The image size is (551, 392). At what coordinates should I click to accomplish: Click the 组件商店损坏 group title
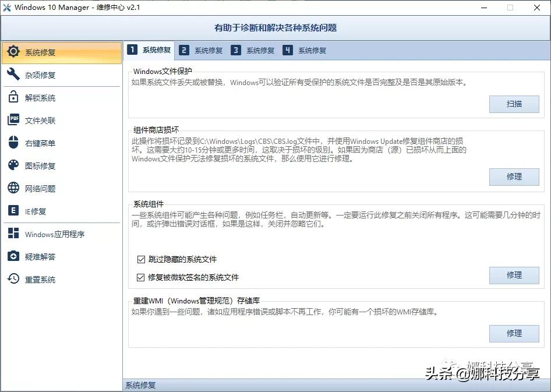point(156,130)
